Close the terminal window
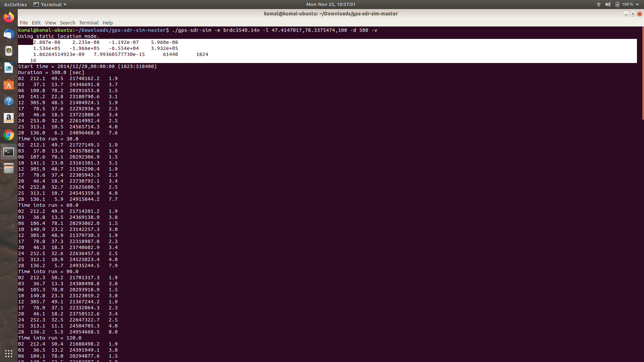 tap(640, 14)
